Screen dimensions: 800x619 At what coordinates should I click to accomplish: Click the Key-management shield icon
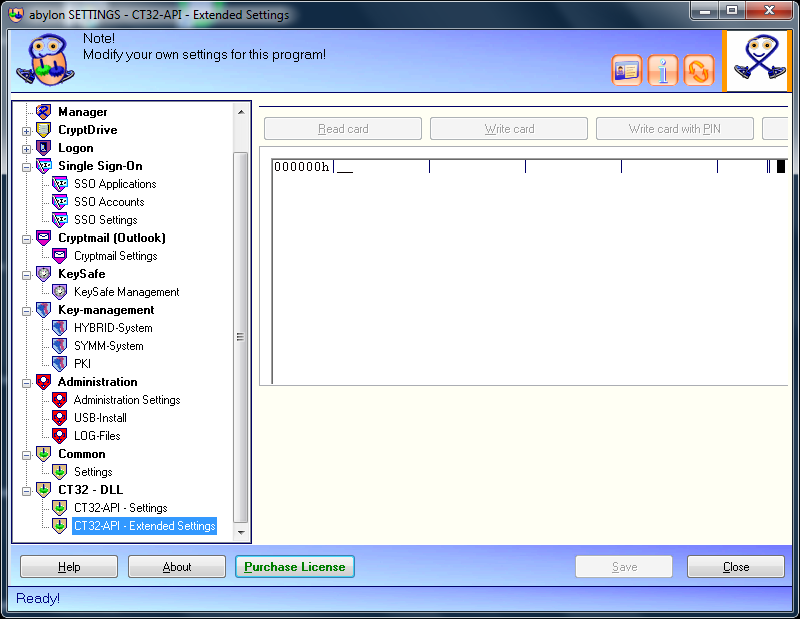click(x=44, y=310)
